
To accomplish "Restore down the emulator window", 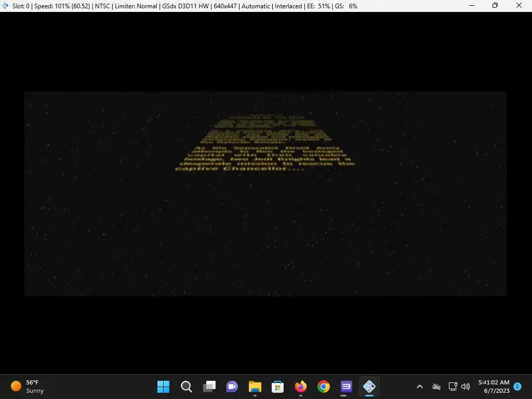I will [x=495, y=5].
